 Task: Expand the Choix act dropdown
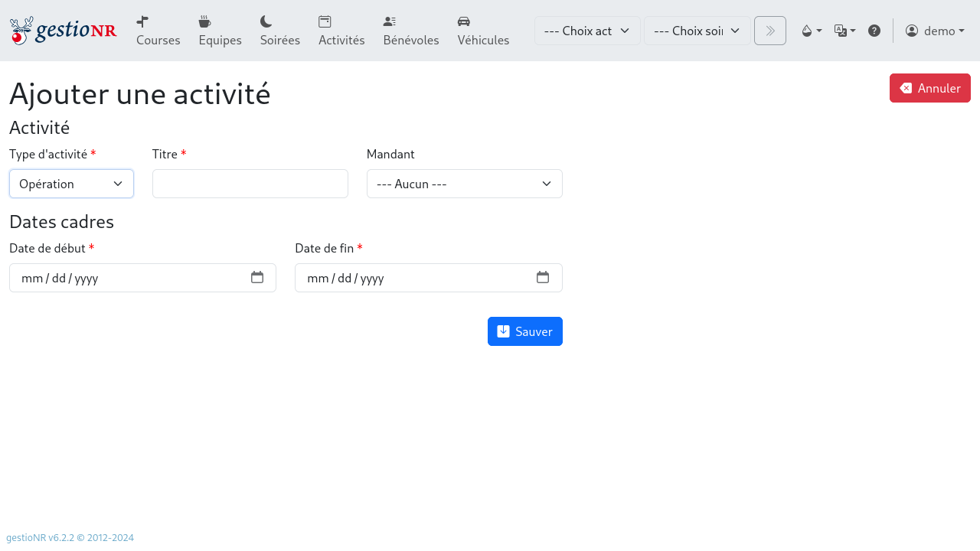587,31
